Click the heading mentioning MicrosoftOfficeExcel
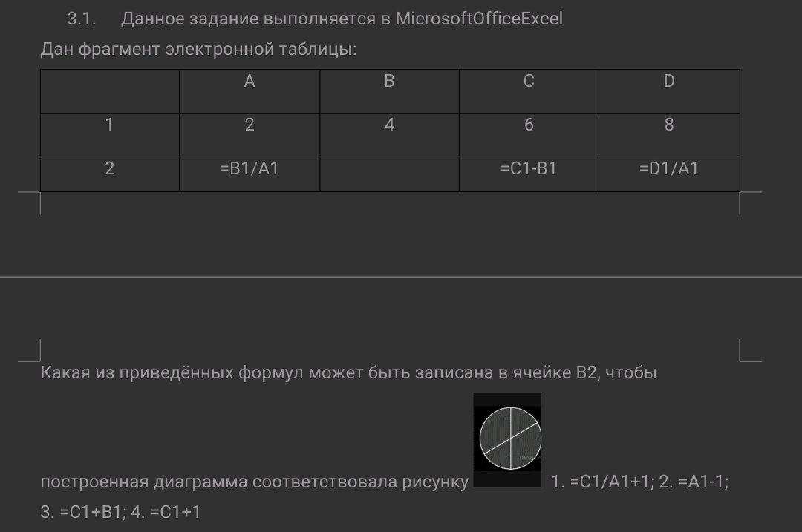 pyautogui.click(x=315, y=19)
